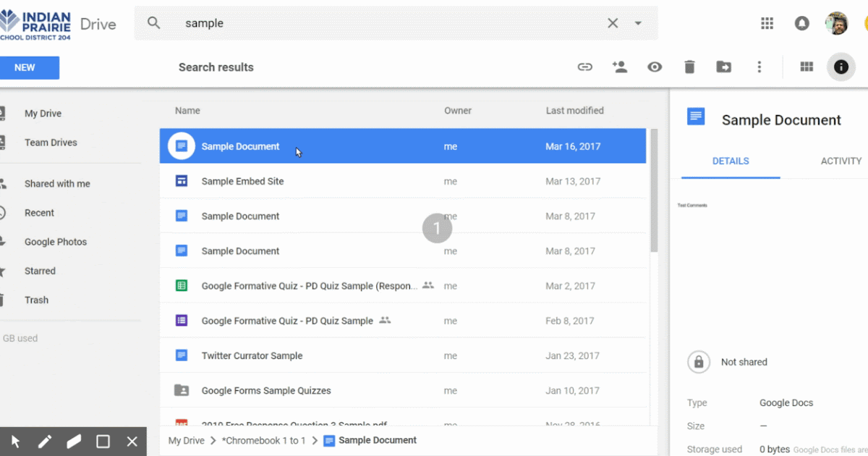Open Starred items
Image resolution: width=868 pixels, height=456 pixels.
pyautogui.click(x=40, y=271)
